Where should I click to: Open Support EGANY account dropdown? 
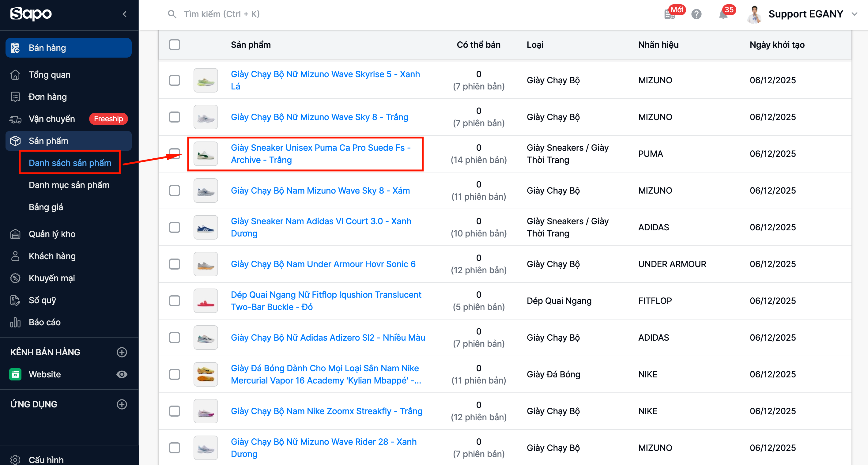point(805,14)
